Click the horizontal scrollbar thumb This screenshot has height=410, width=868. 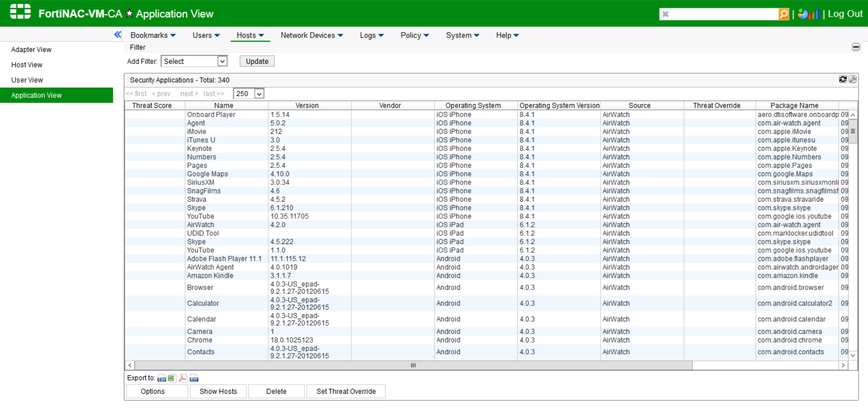tap(413, 365)
